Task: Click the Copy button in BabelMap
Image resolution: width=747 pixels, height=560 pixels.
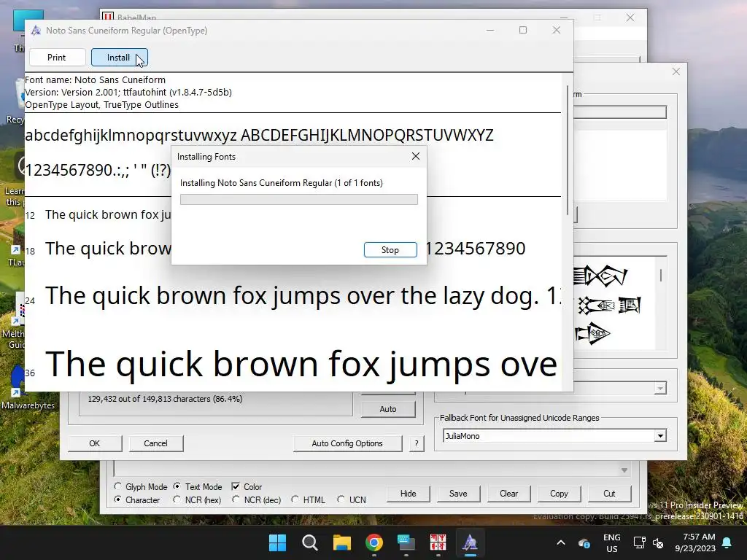Action: click(x=559, y=494)
